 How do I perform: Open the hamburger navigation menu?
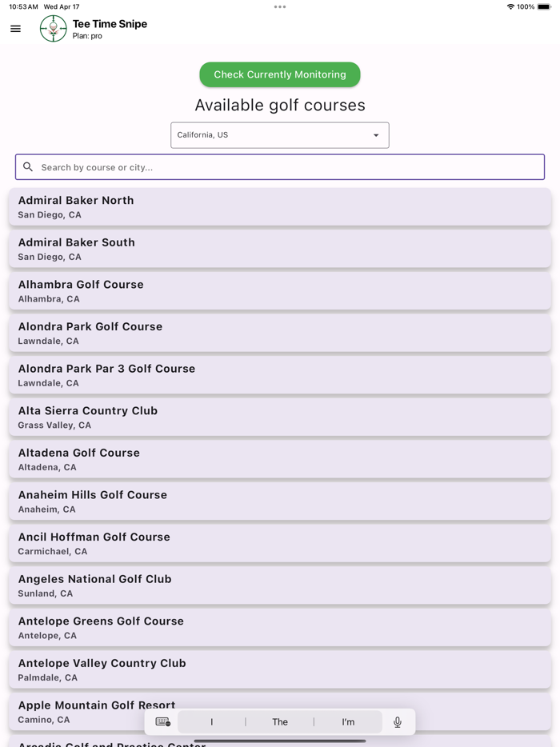(15, 28)
